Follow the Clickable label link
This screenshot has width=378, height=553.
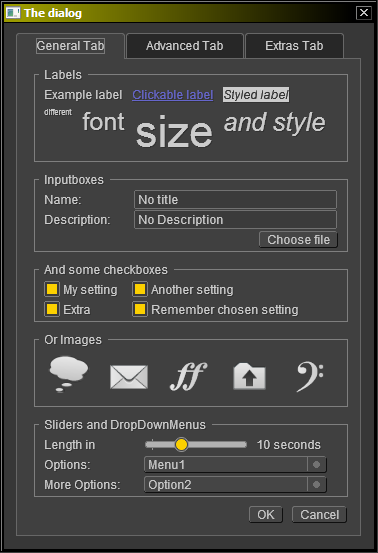click(x=173, y=95)
